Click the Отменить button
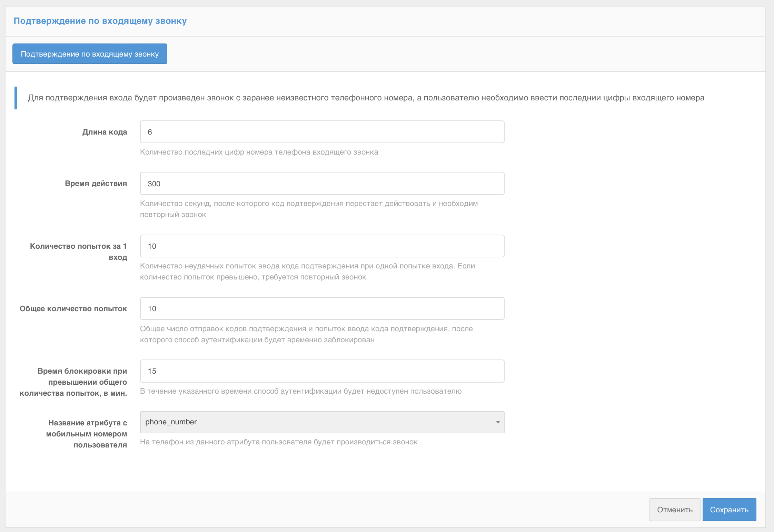The width and height of the screenshot is (774, 532). tap(674, 510)
